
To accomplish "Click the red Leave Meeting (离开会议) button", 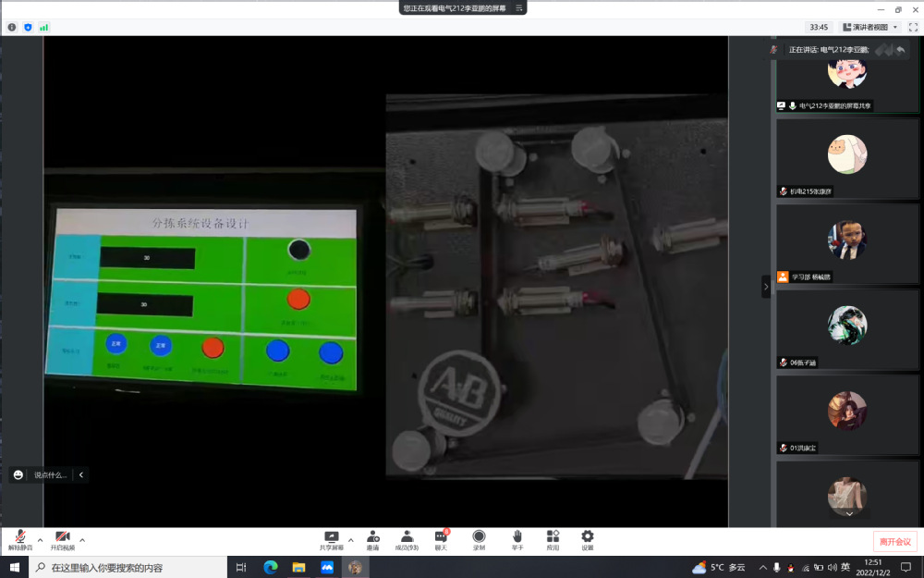I will pyautogui.click(x=894, y=541).
